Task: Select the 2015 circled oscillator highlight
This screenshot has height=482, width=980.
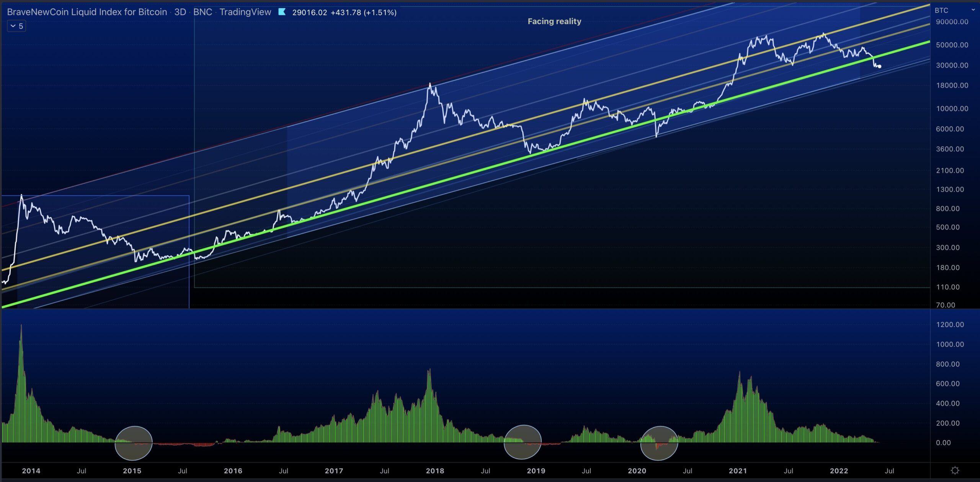Action: pos(134,443)
